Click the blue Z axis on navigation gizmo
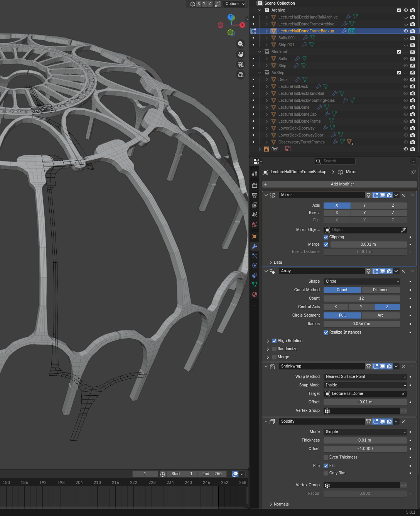420x516 pixels. coord(231,17)
